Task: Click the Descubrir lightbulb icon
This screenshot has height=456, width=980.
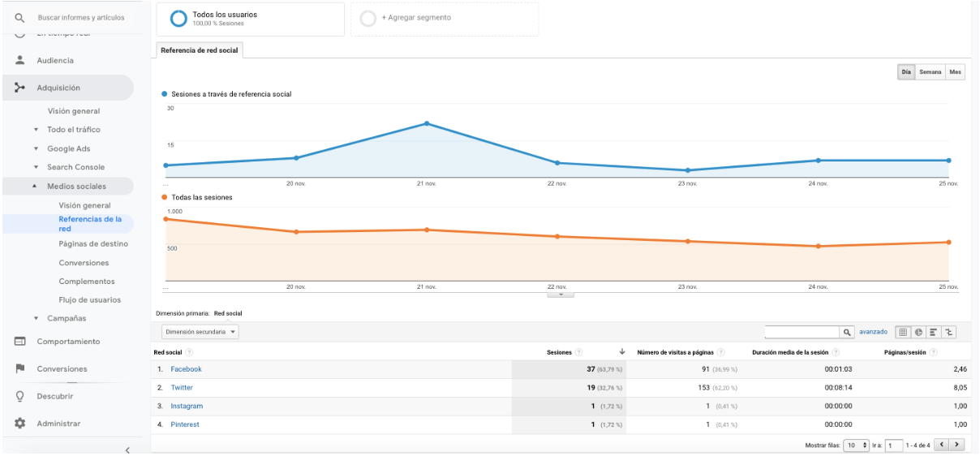Action: tap(20, 396)
